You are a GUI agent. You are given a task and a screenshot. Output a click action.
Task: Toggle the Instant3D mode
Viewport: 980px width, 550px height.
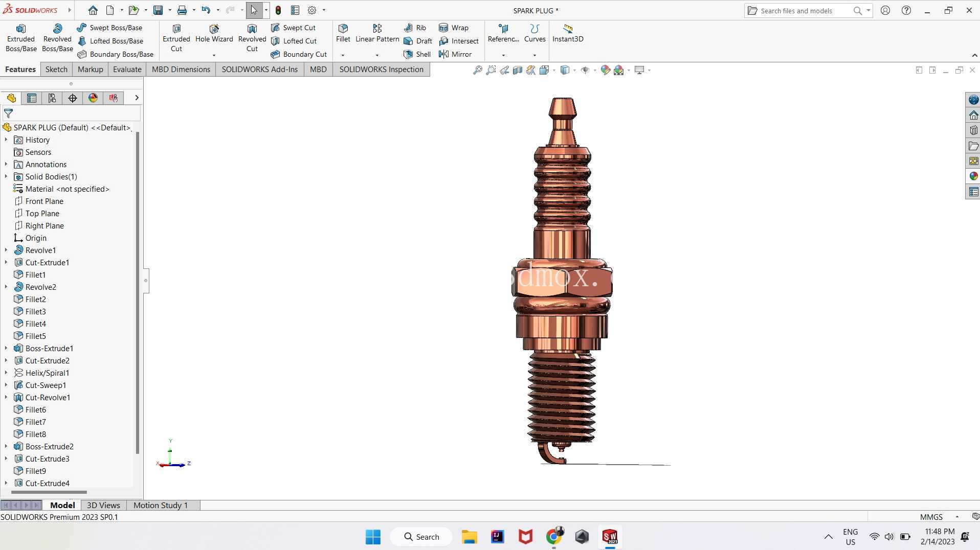(x=568, y=33)
